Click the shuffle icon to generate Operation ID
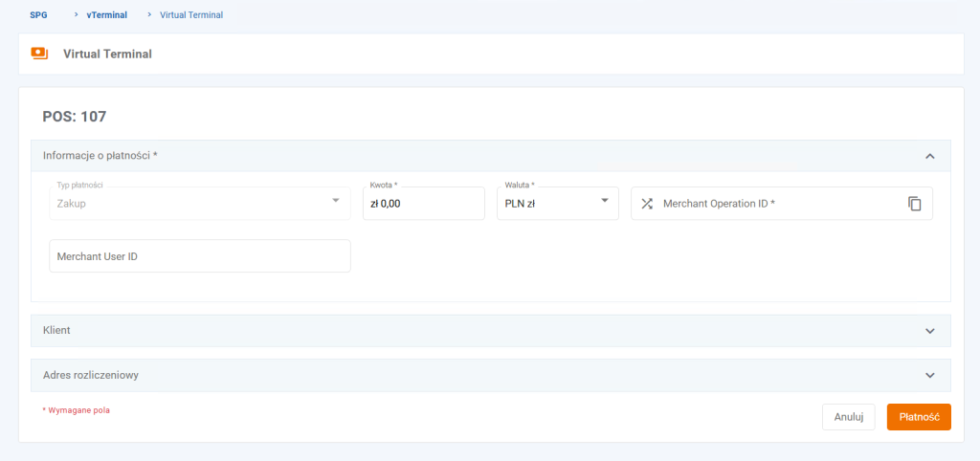980x461 pixels. click(647, 204)
